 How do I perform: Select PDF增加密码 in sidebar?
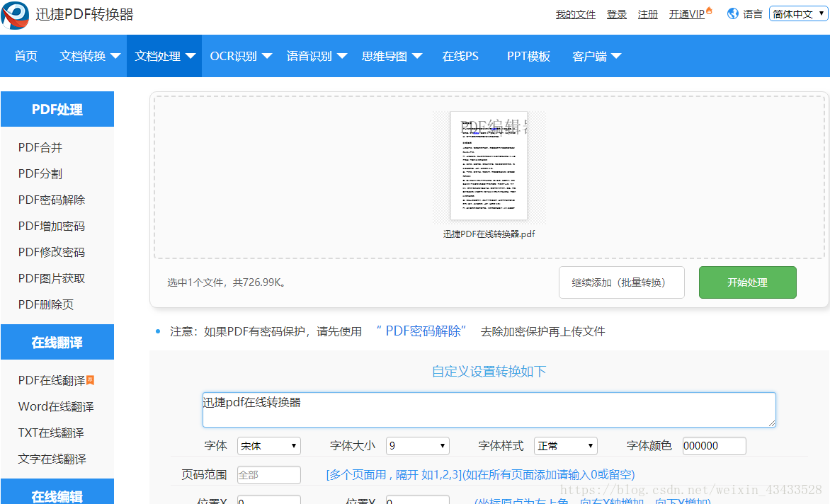coord(52,226)
